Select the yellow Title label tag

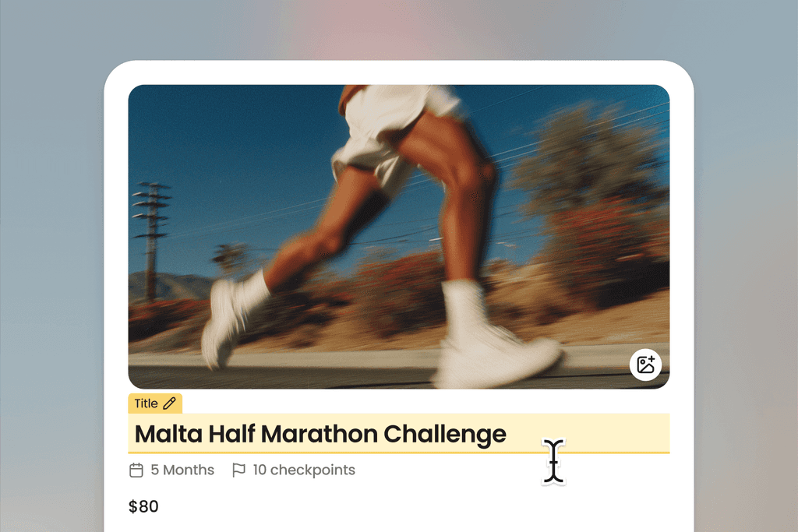click(x=155, y=403)
